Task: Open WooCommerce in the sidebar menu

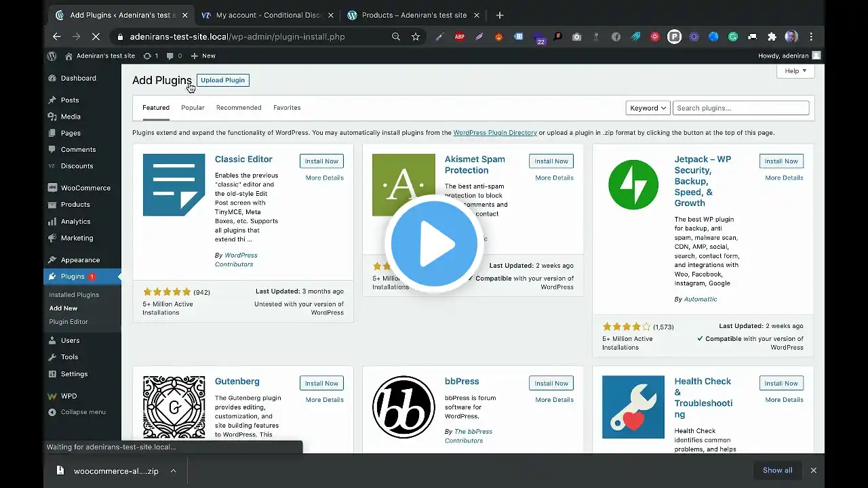Action: (x=85, y=188)
